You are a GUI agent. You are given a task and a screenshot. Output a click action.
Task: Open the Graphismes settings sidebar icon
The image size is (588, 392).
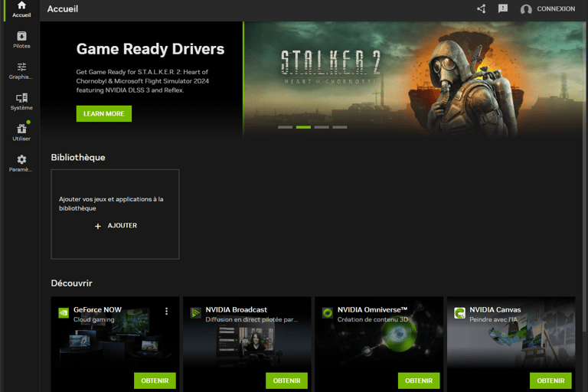tap(21, 70)
